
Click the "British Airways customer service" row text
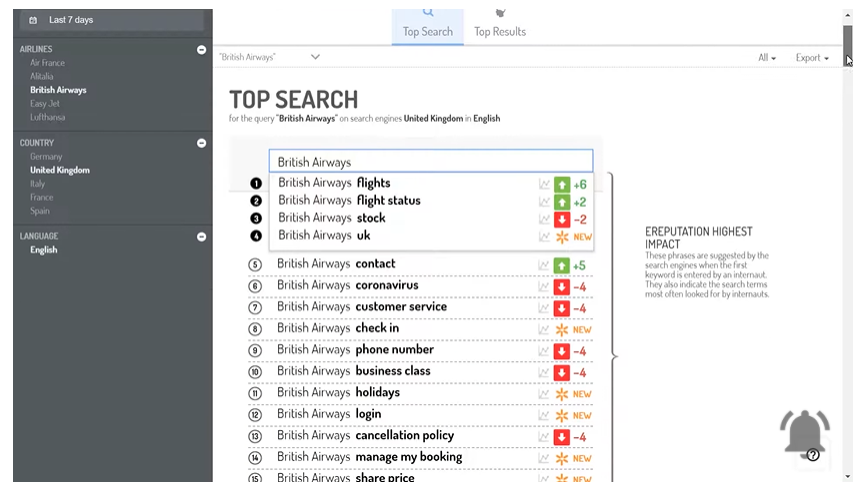point(362,307)
